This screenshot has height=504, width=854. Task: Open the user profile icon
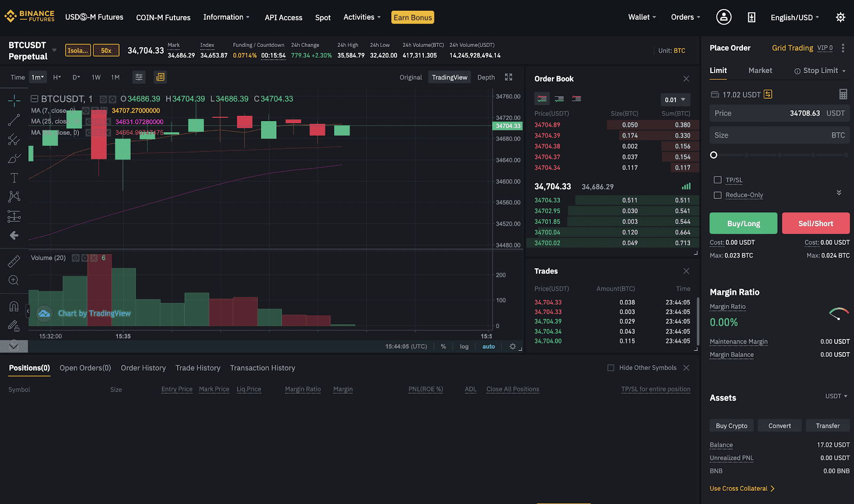click(x=724, y=17)
